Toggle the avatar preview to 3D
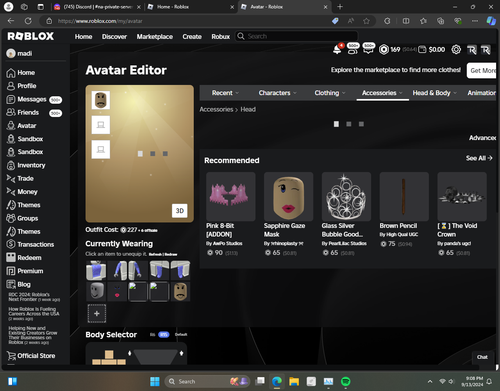 180,211
